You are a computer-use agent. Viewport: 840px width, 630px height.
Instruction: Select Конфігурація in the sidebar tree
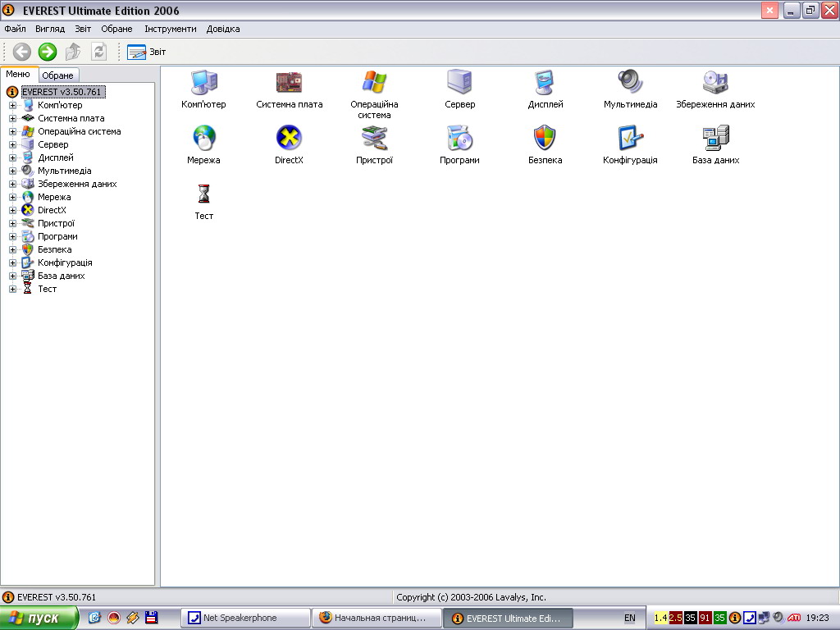tap(65, 263)
